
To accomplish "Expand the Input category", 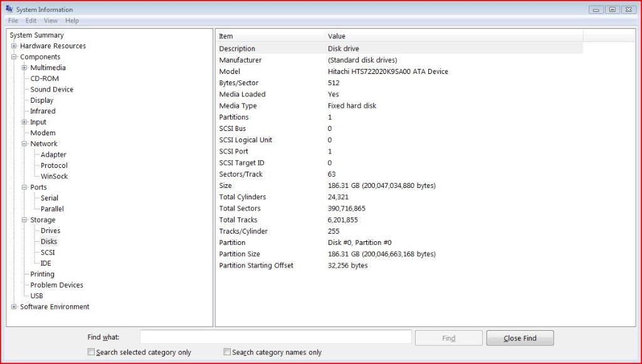I will coord(24,122).
